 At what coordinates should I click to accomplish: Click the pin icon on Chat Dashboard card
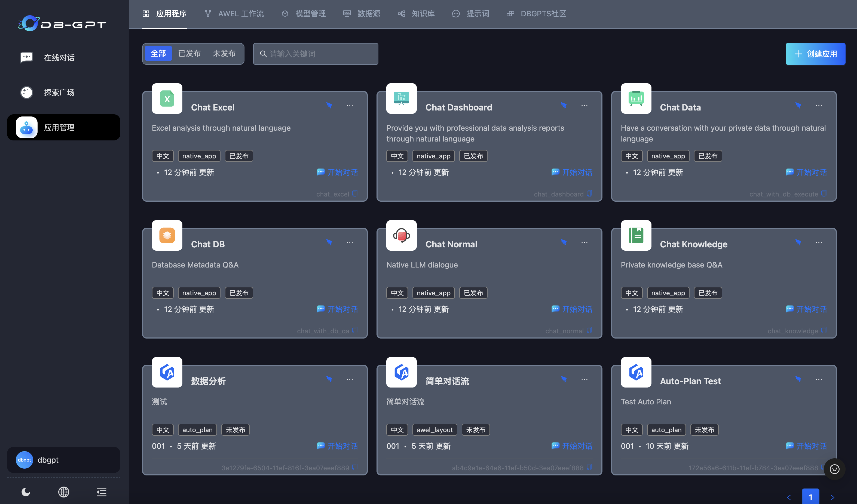tap(564, 105)
